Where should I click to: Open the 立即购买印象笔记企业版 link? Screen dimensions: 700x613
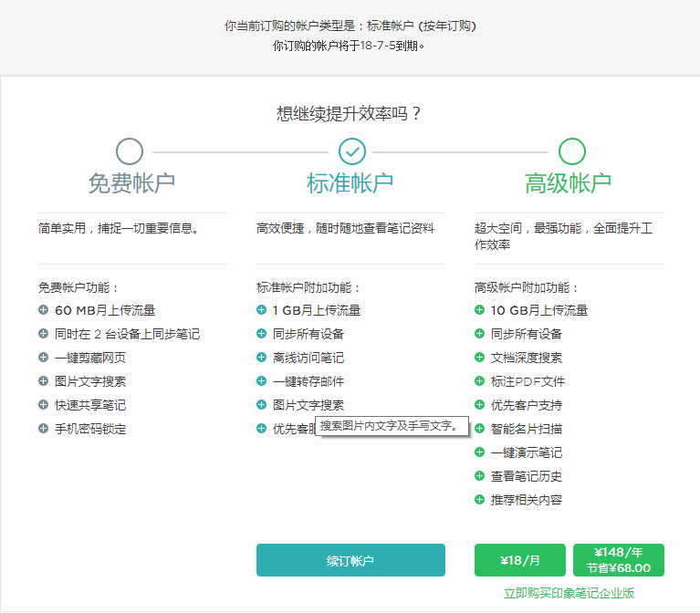[569, 593]
